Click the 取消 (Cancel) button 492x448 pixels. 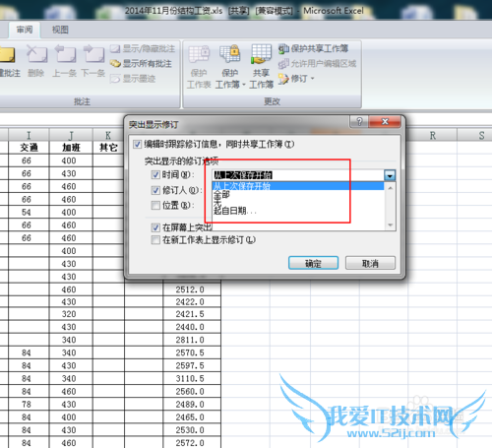coord(370,263)
